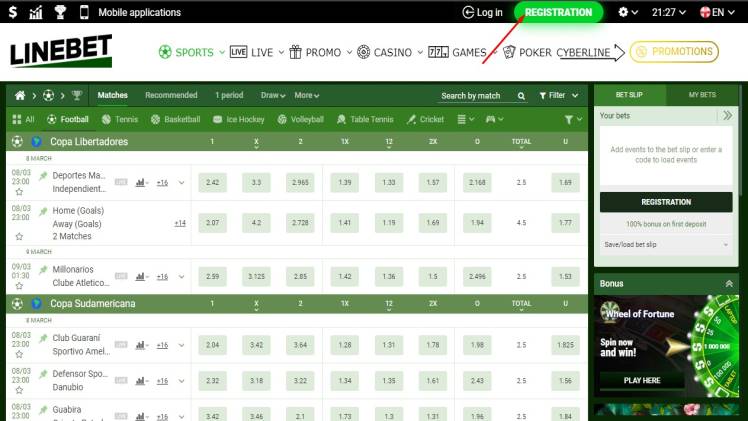The image size is (748, 421).
Task: Click the funnel filter icon in sports row
Action: click(572, 120)
